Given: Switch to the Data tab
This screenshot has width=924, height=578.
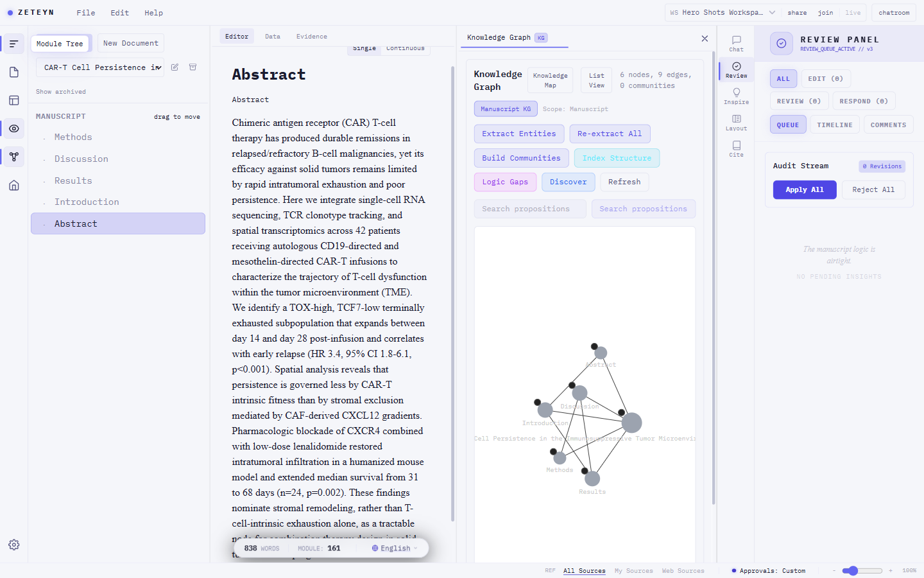Looking at the screenshot, I should [x=273, y=37].
